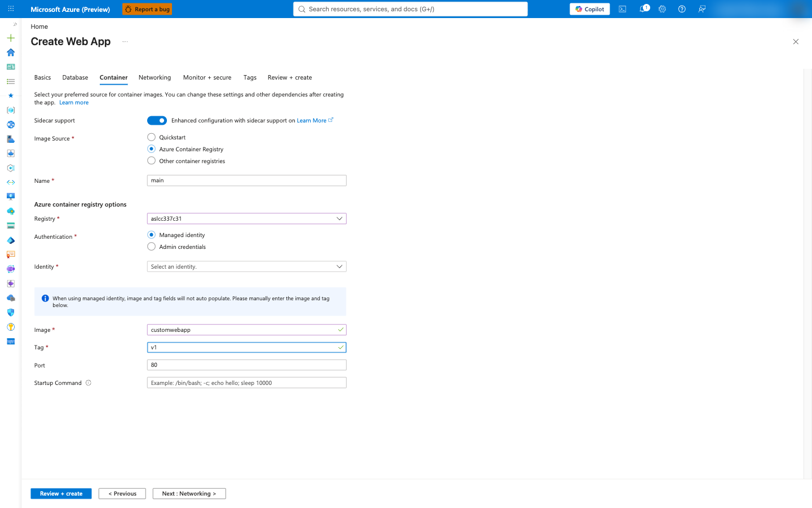Screen dimensions: 812x508
Task: Open the certificate ribbon icon in sidebar
Action: [11, 255]
